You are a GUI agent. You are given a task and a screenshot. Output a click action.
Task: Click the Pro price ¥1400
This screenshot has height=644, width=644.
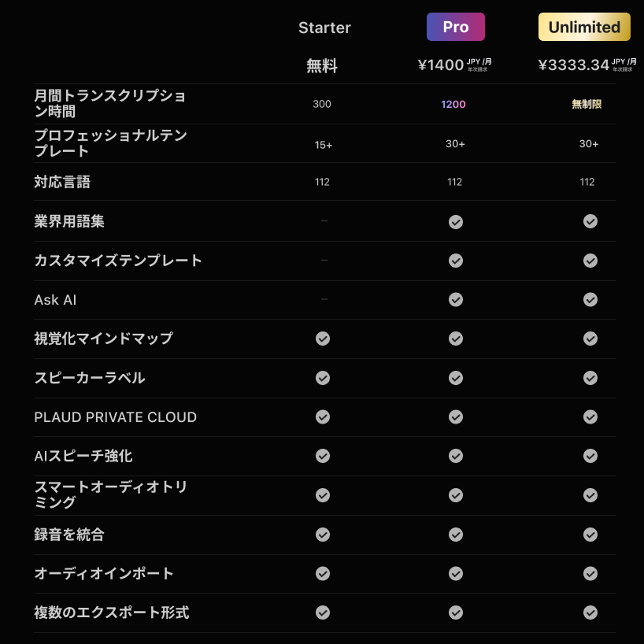[x=441, y=65]
